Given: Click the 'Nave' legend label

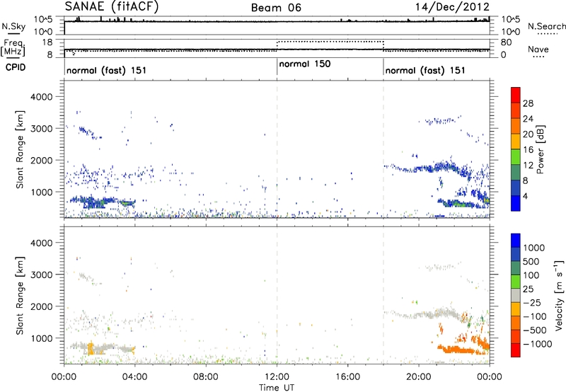Looking at the screenshot, I should tap(538, 50).
